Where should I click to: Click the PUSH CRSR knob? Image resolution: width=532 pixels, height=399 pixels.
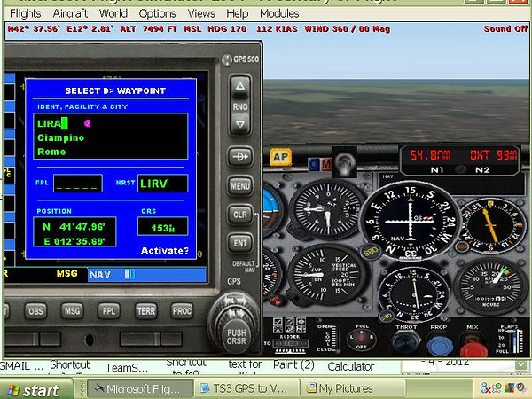coord(237,337)
